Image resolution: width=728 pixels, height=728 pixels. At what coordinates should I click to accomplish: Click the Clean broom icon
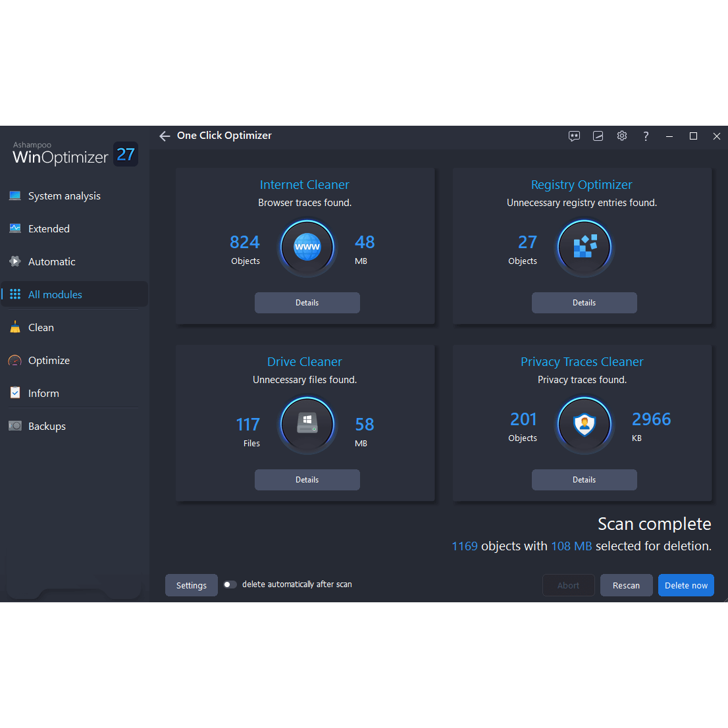15,327
